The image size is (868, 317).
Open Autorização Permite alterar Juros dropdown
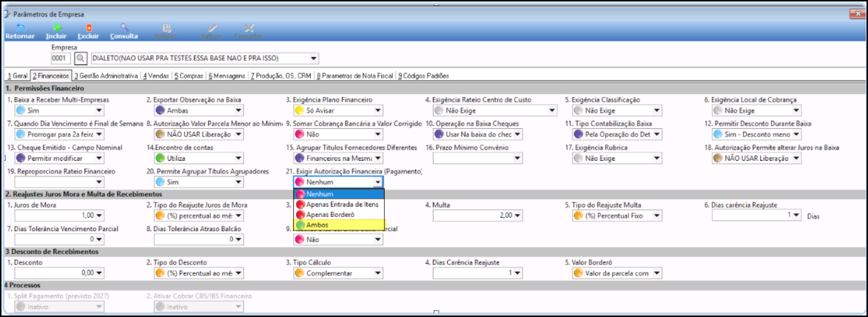796,158
